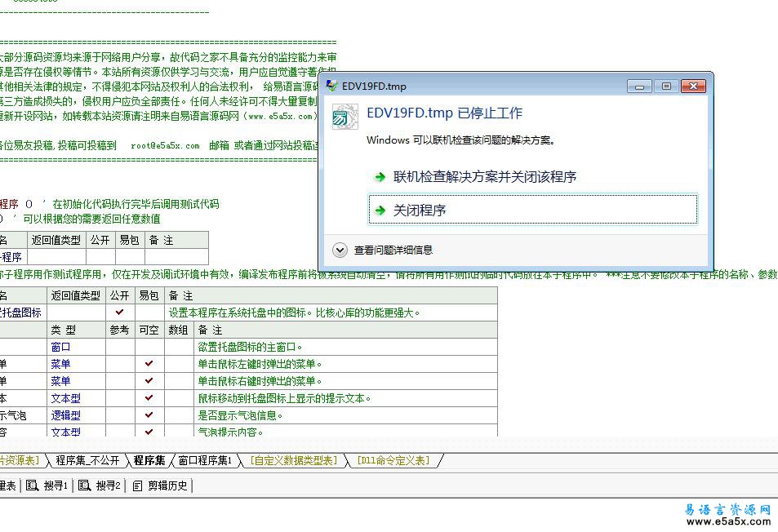Viewport: 778px width, 532px height.
Task: Click the 查看问题详细信息 label
Action: 393,250
